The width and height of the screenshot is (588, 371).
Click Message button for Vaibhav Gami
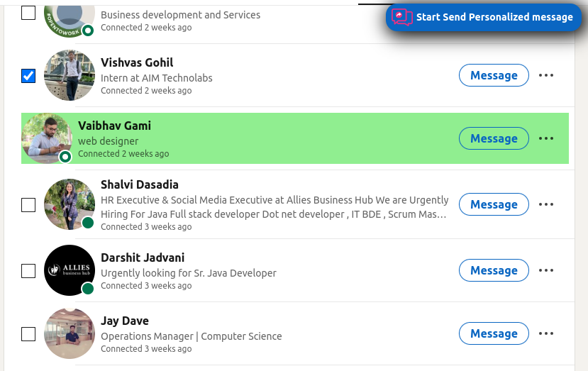coord(494,138)
